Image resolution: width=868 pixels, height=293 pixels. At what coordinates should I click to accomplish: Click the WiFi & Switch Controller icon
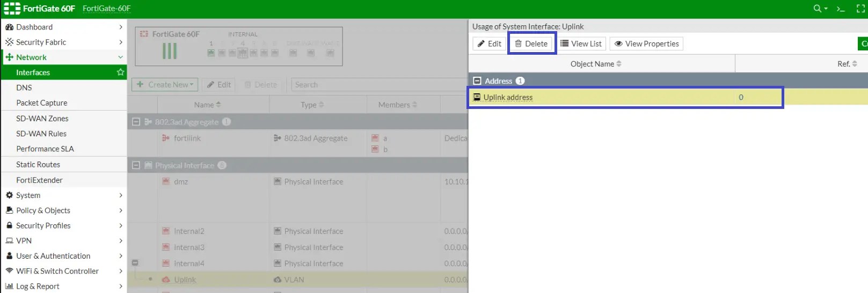[x=9, y=271]
